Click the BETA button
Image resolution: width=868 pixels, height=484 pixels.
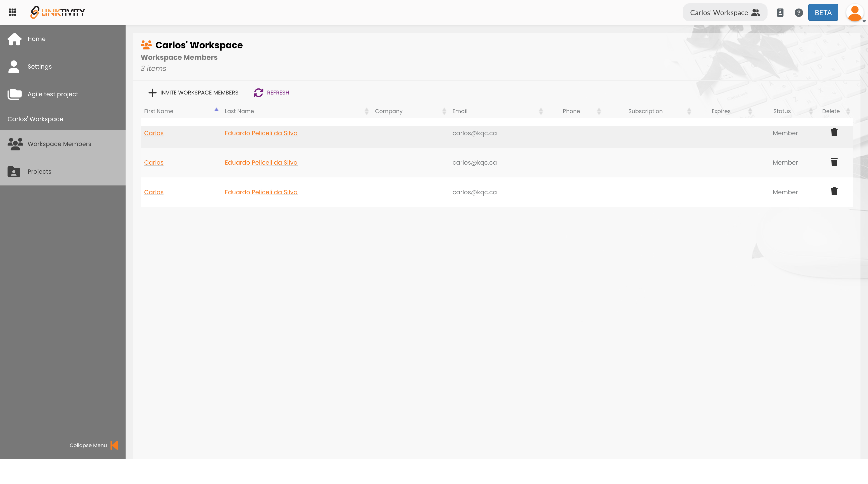coord(823,13)
